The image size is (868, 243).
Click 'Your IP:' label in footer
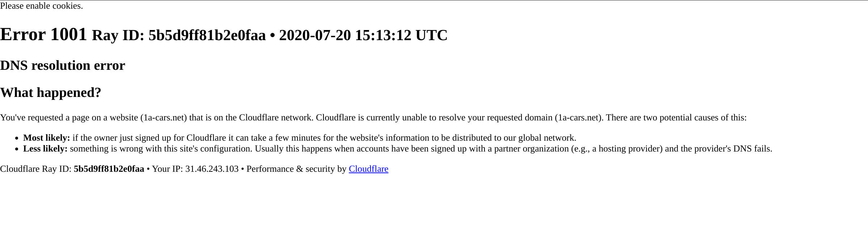point(168,169)
